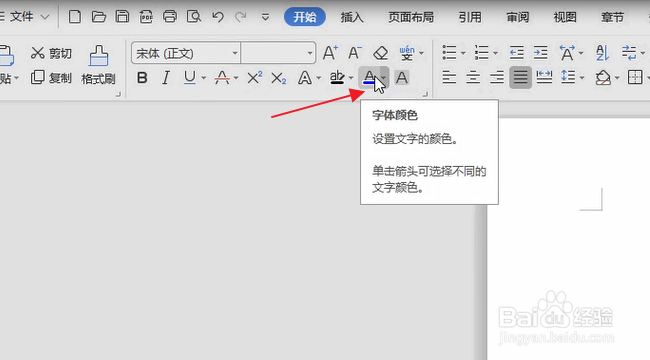Click the Distributed alignment icon

coord(544,77)
